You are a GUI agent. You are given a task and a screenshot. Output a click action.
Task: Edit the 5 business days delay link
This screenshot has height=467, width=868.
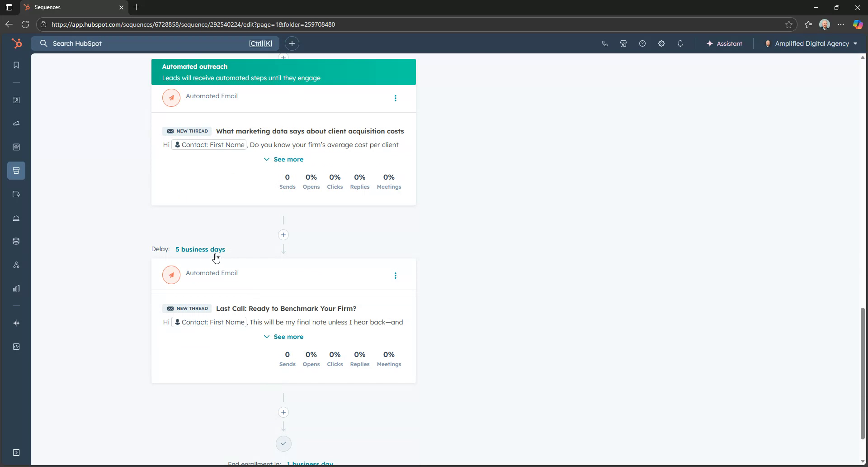click(x=200, y=249)
